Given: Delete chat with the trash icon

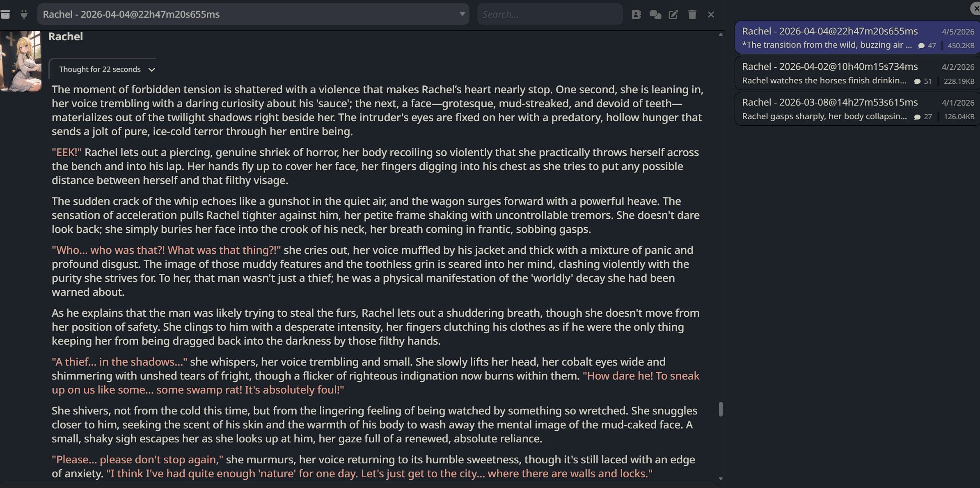Looking at the screenshot, I should click(x=692, y=15).
